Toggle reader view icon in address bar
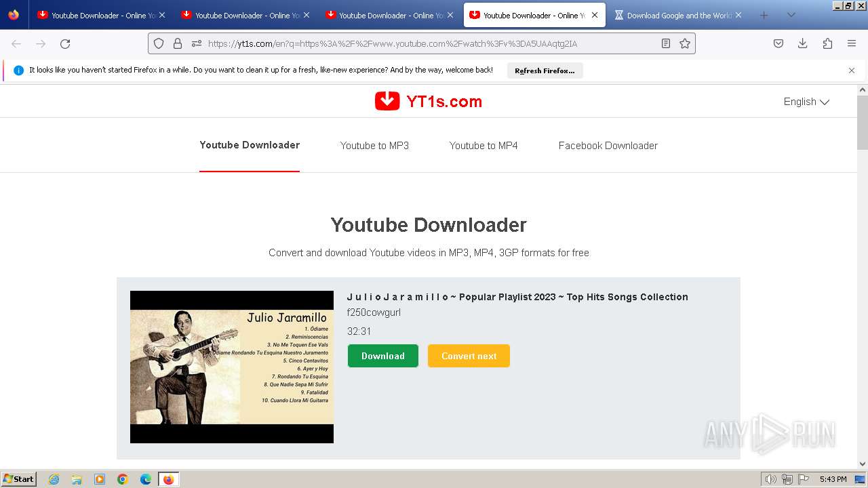The image size is (868, 488). point(666,43)
